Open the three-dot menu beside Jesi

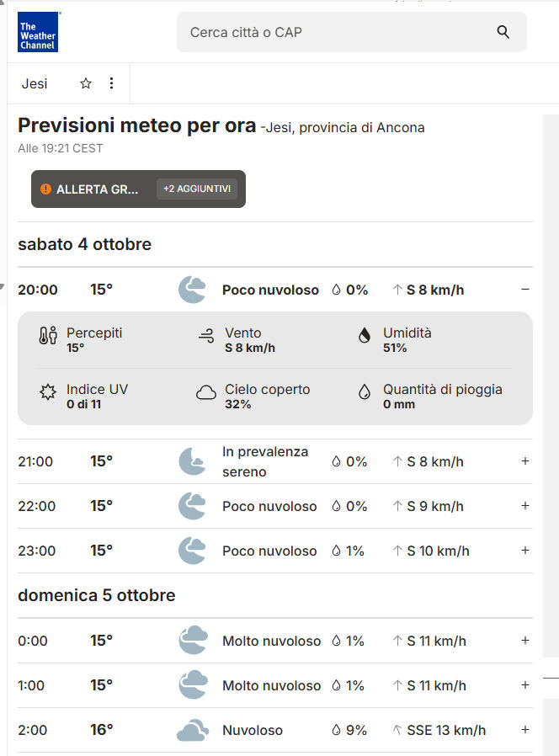click(111, 83)
